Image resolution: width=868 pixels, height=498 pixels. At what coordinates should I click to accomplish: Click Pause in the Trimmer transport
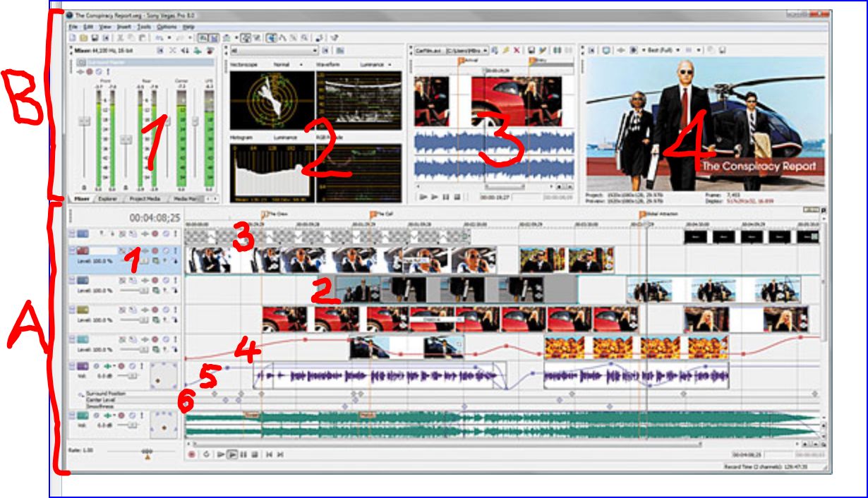point(446,197)
